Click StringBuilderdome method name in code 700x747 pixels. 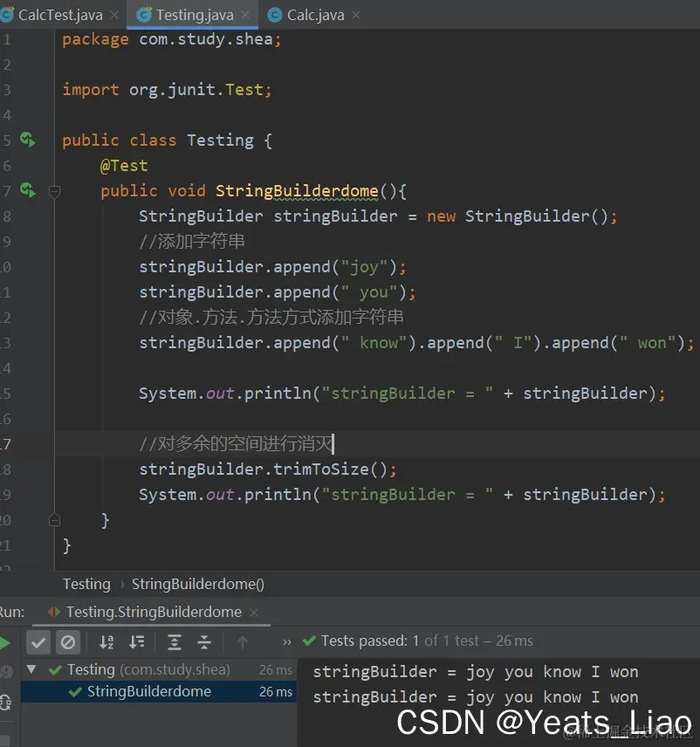pos(297,190)
